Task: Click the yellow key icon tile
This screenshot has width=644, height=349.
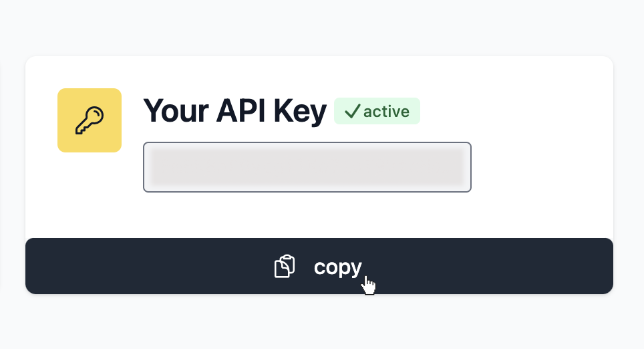Action: [90, 120]
